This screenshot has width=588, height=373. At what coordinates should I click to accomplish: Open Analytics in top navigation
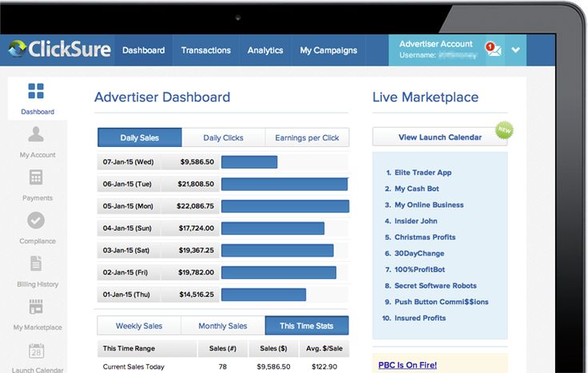click(x=265, y=50)
